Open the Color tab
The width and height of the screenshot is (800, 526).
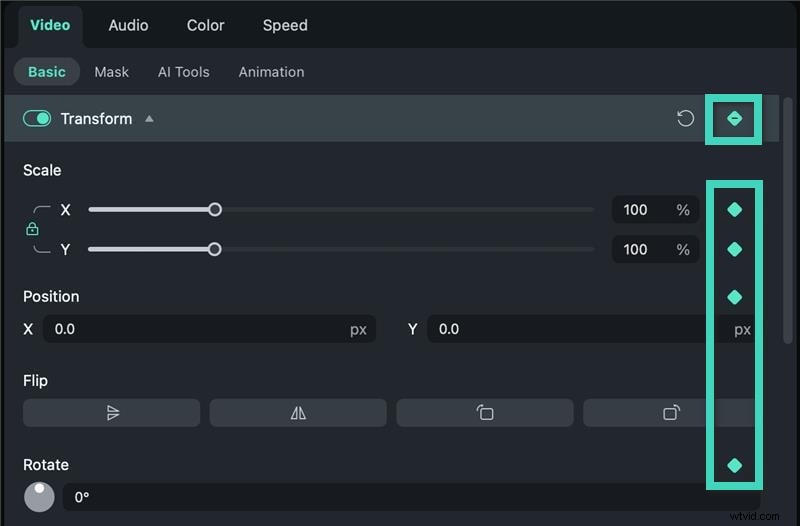(205, 25)
